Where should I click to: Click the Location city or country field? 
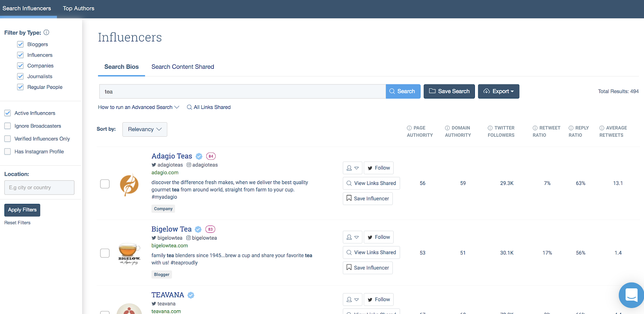click(x=39, y=187)
